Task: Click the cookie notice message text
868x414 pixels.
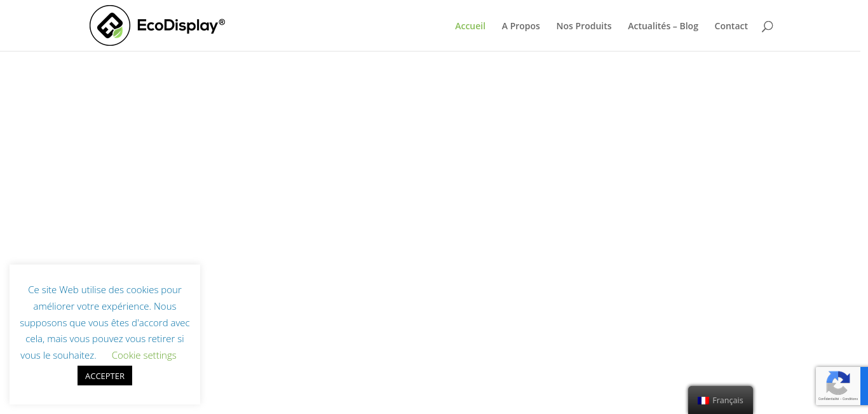Action: point(105,322)
